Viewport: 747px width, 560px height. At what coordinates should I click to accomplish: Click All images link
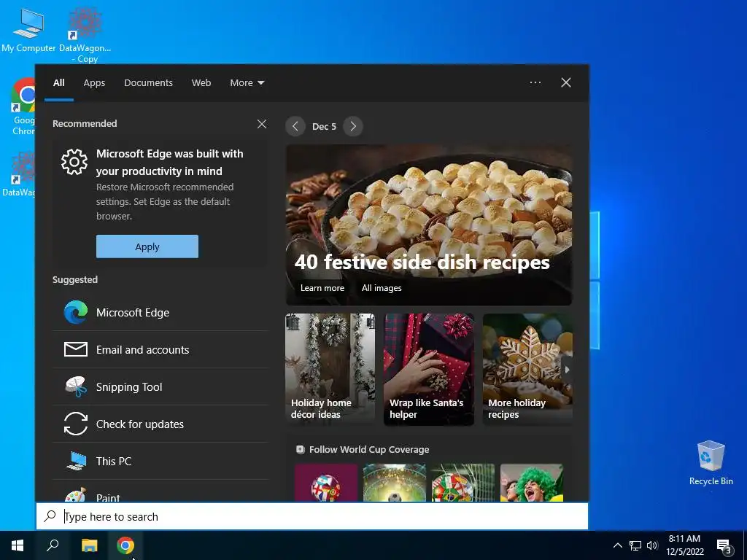click(382, 287)
